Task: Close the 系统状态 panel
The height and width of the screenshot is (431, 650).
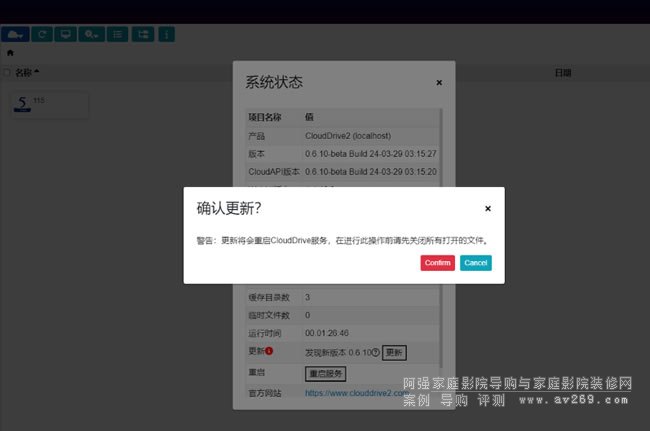Action: 440,83
